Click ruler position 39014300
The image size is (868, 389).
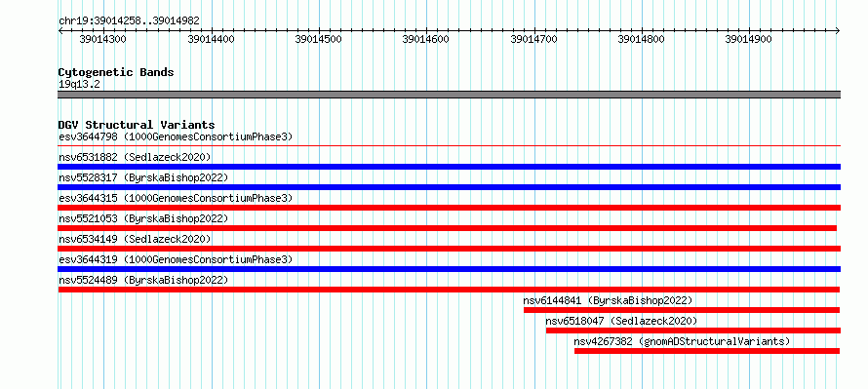point(103,39)
